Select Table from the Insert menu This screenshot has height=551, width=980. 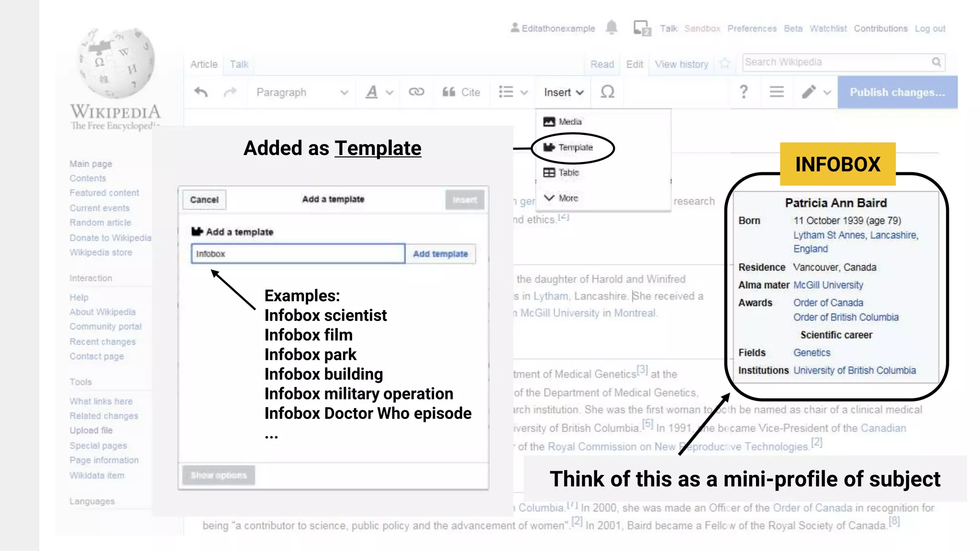click(x=561, y=173)
